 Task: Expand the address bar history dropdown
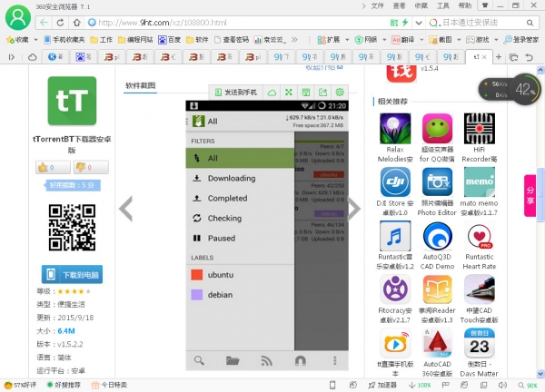tap(419, 23)
